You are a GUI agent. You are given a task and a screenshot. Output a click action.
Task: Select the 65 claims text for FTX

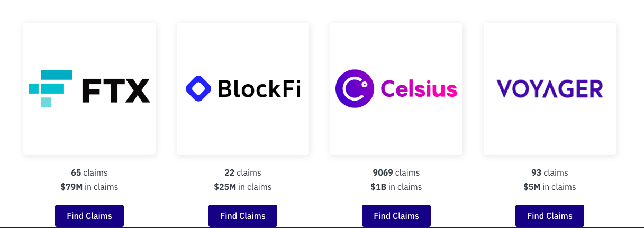coord(89,172)
